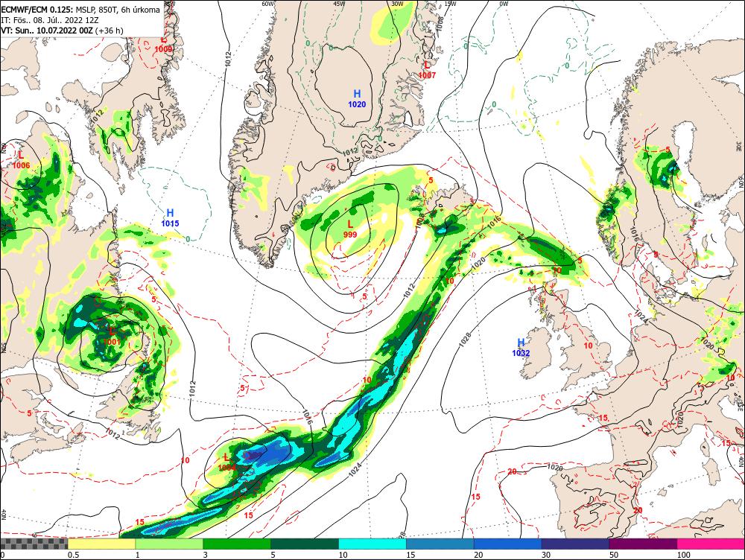Viewport: 745px width, 560px height.
Task: Click the 'VT: Sun.. 10.07.2022 00Z' line
Action: coord(62,31)
